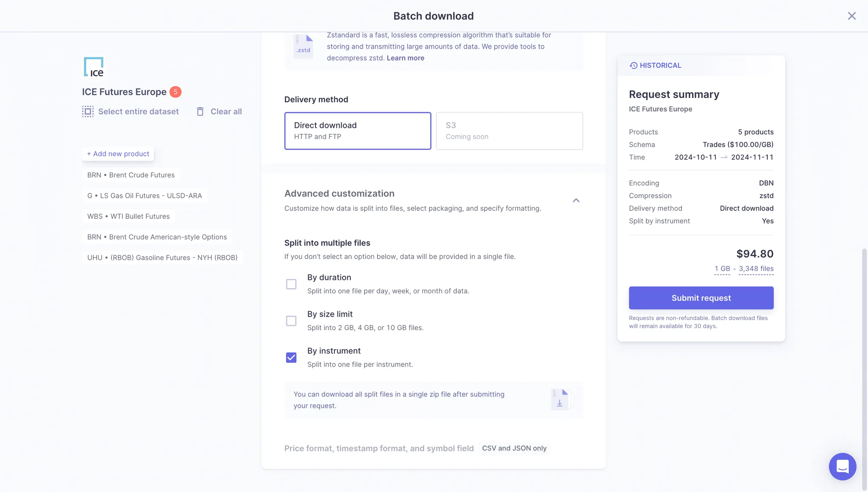The image size is (868, 492).
Task: Select WBS WTI Bullet Futures product
Action: click(128, 216)
